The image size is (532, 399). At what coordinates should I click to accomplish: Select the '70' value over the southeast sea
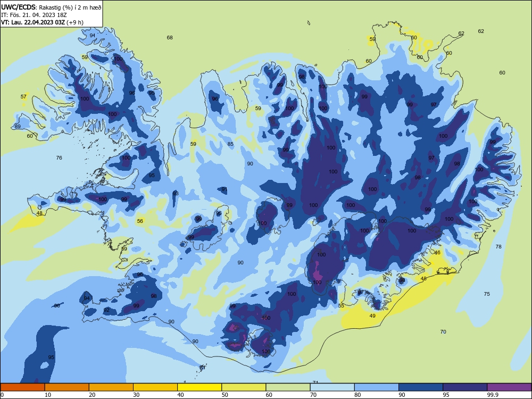[443, 332]
